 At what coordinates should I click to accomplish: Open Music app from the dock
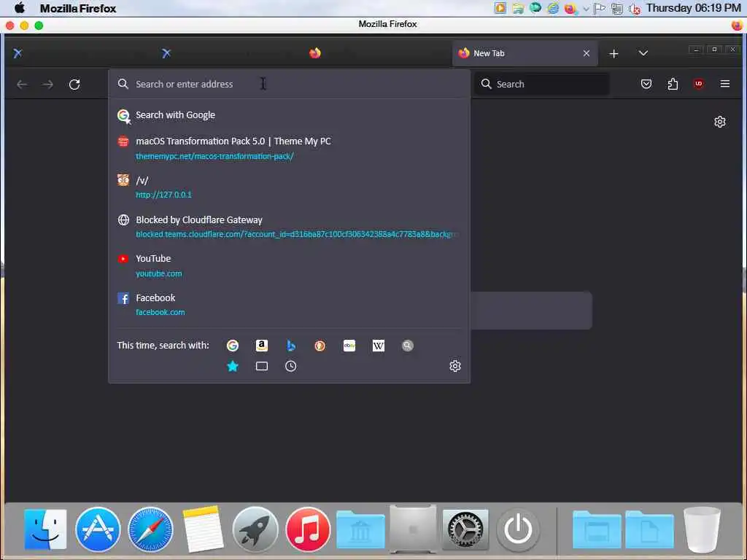click(x=308, y=529)
